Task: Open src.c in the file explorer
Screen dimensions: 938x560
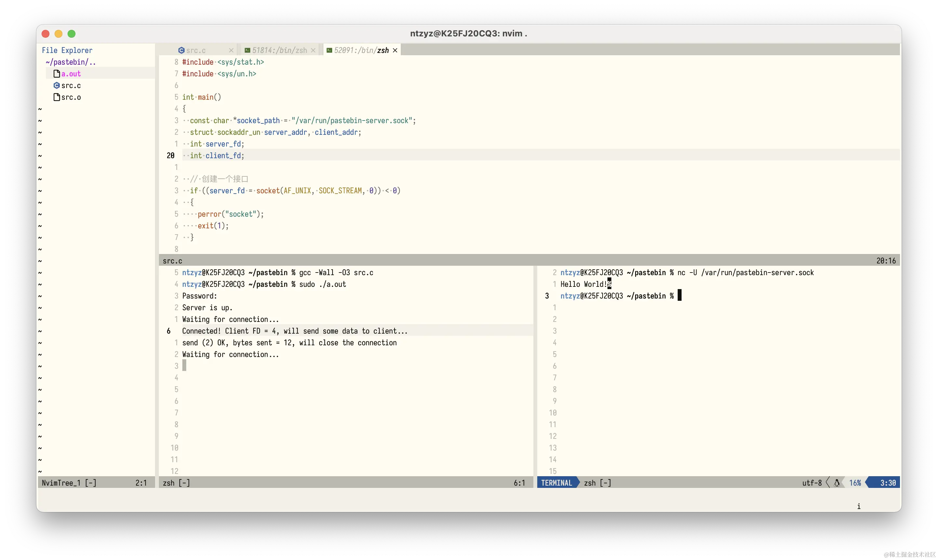Action: pos(71,85)
